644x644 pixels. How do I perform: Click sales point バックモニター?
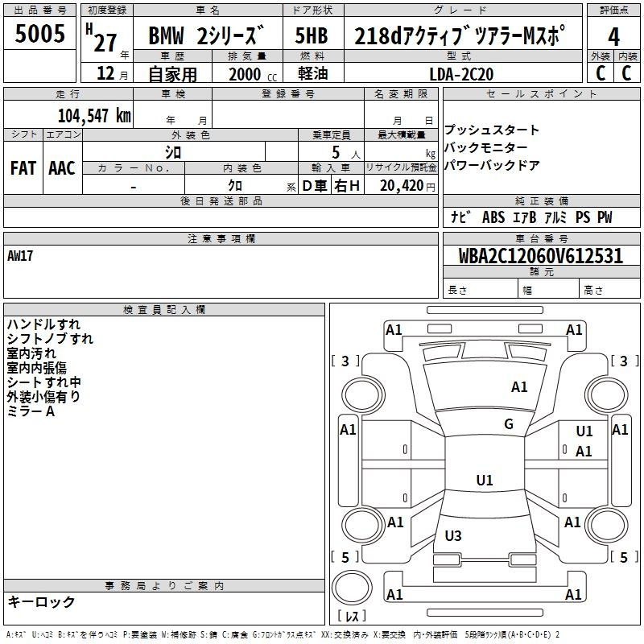pyautogui.click(x=486, y=147)
